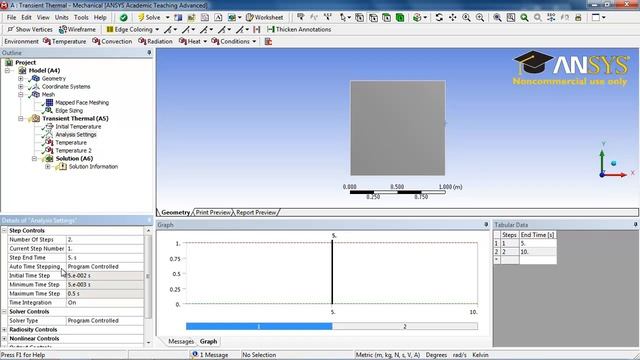Toggle Thicken Annotations
This screenshot has width=640, height=360.
(x=299, y=29)
